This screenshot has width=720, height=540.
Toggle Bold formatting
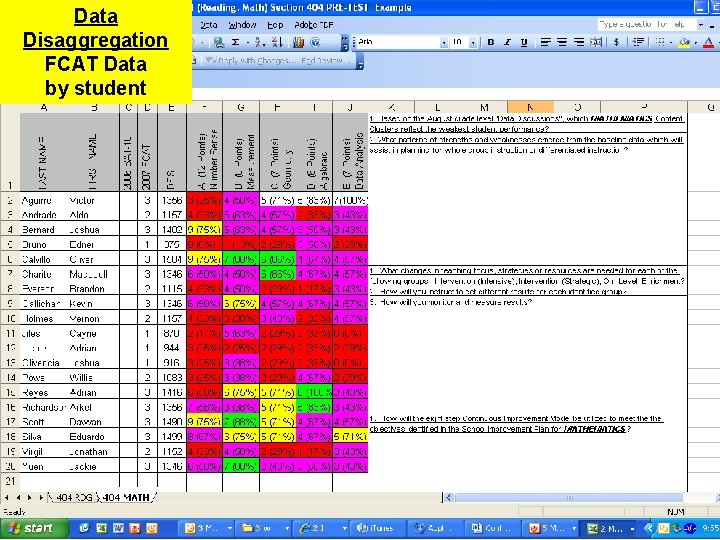[490, 42]
